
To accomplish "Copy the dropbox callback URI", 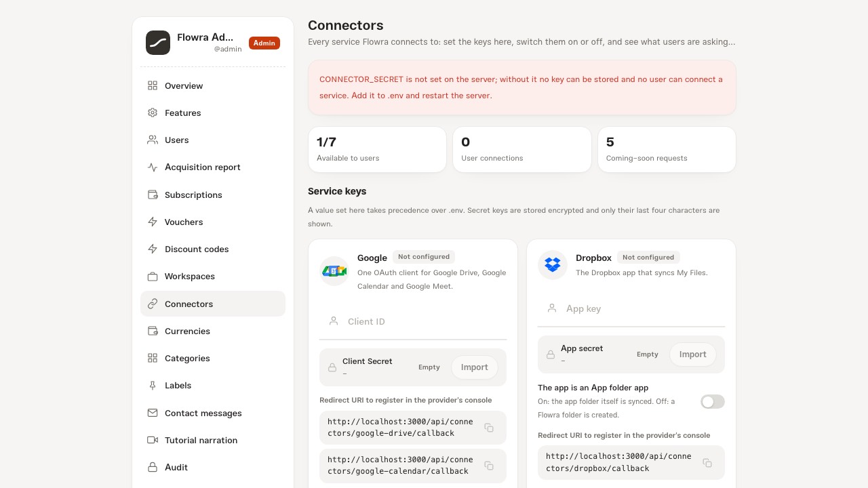I will (707, 463).
